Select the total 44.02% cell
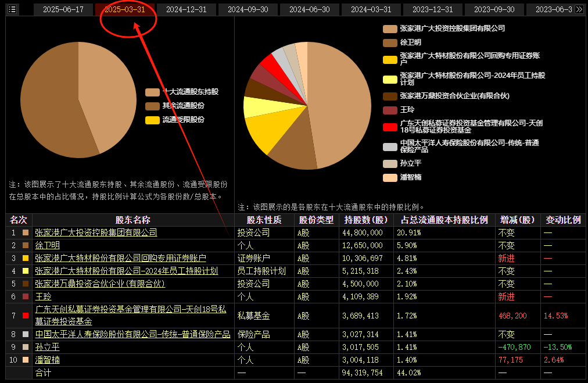Image resolution: width=588 pixels, height=383 pixels. (x=408, y=373)
